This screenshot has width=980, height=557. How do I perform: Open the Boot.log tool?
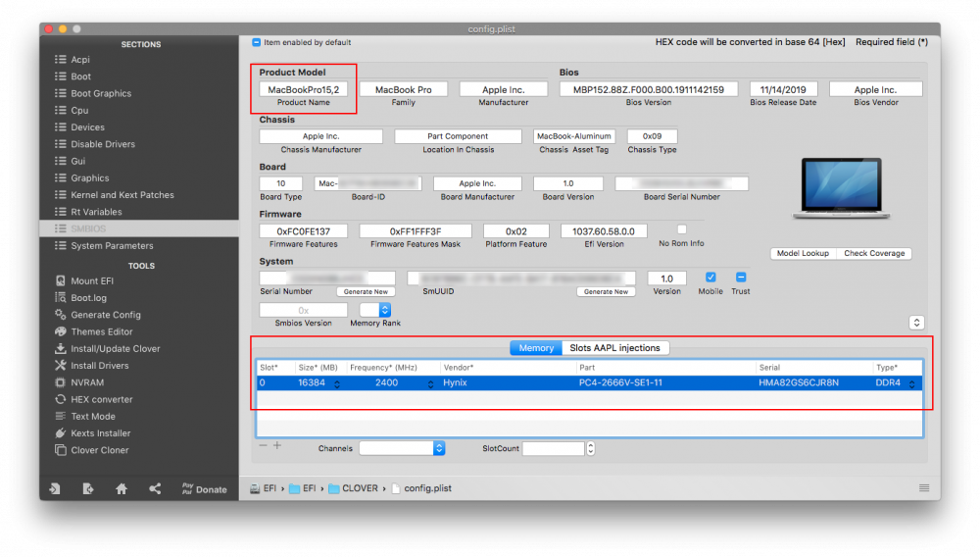click(x=88, y=297)
